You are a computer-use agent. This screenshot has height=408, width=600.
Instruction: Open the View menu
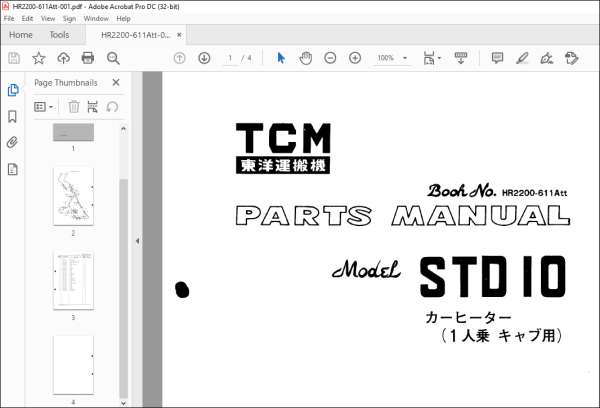[48, 18]
